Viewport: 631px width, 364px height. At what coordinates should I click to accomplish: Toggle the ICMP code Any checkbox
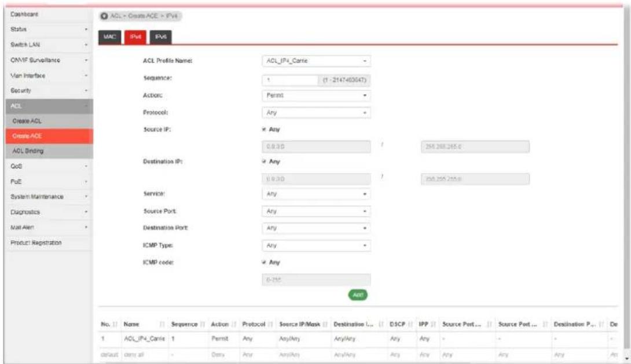(x=264, y=263)
